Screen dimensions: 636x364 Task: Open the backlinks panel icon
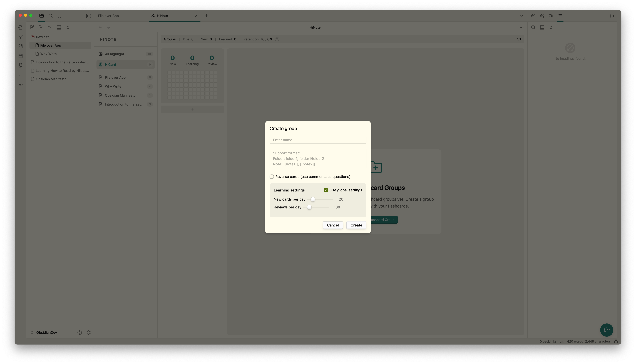click(x=533, y=16)
